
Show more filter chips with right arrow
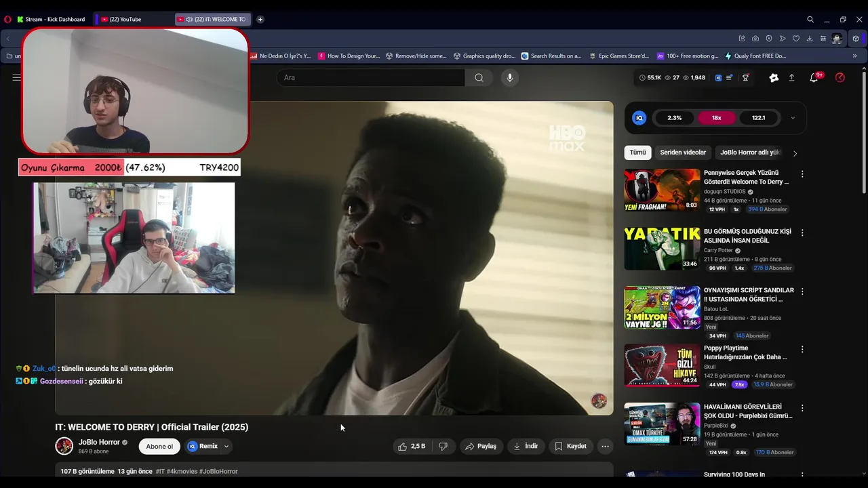pos(795,153)
